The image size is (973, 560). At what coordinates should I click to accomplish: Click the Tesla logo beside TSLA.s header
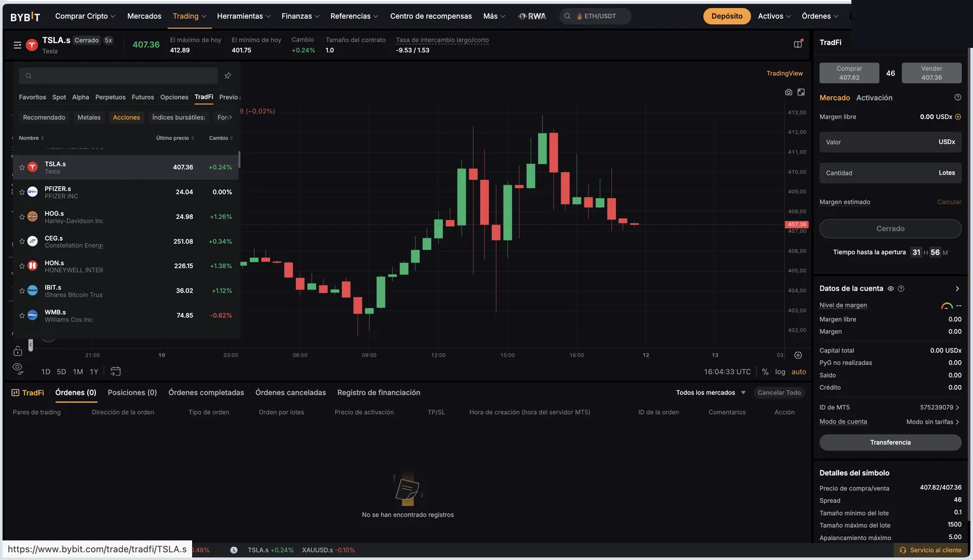32,45
